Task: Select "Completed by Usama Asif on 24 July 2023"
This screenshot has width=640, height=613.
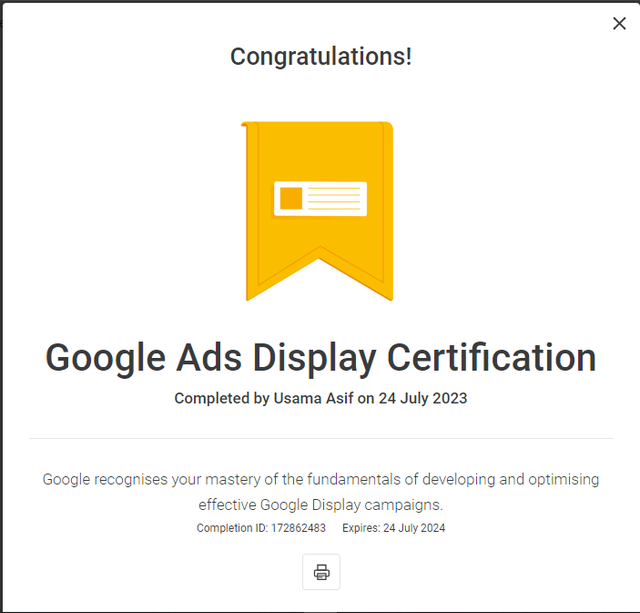Action: click(321, 398)
